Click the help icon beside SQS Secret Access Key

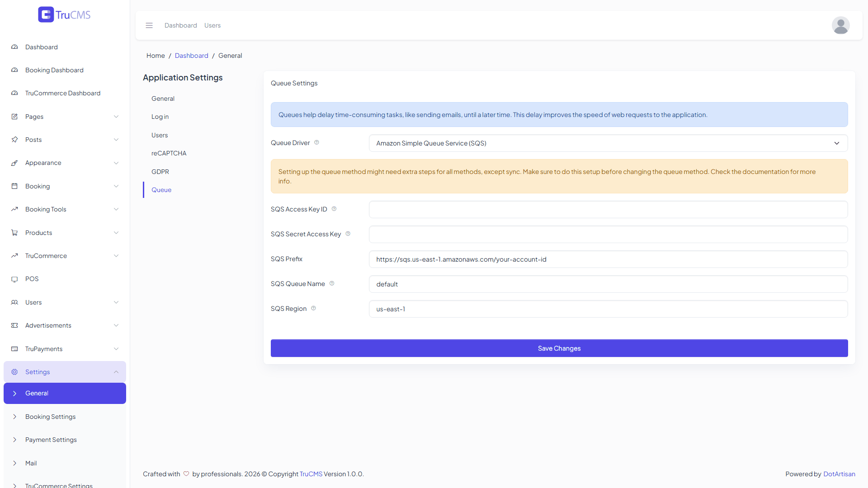coord(348,234)
